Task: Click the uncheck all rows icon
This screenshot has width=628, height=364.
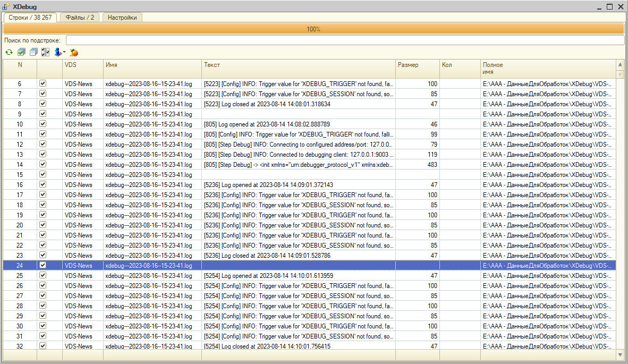Action: (x=33, y=52)
